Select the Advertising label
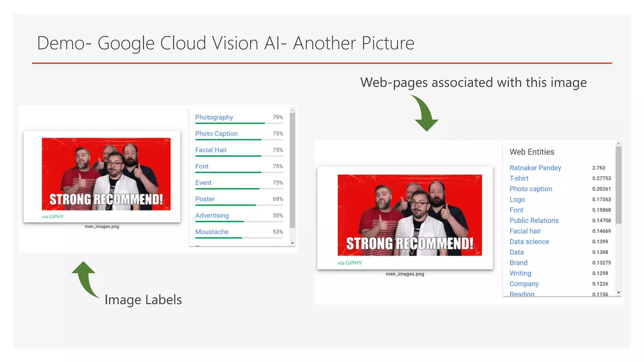This screenshot has height=362, width=644. tap(212, 215)
